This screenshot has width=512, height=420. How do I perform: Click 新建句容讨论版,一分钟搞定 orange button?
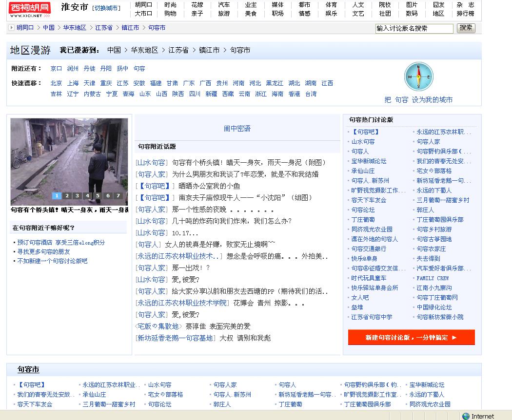(x=412, y=338)
